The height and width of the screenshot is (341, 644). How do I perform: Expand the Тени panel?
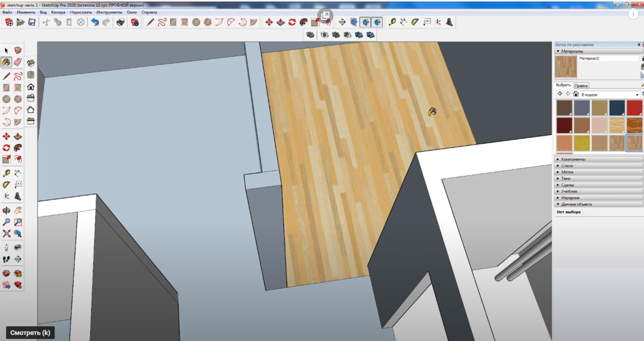click(x=599, y=179)
